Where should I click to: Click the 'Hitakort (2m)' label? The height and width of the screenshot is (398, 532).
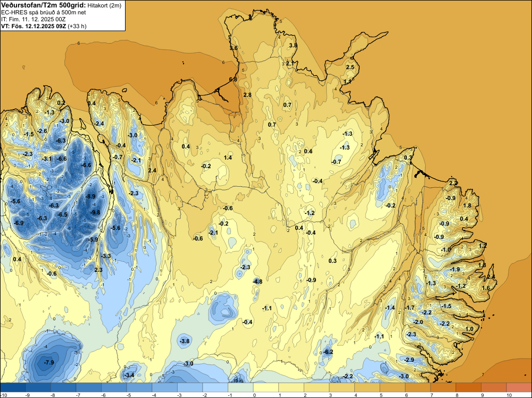104,5
